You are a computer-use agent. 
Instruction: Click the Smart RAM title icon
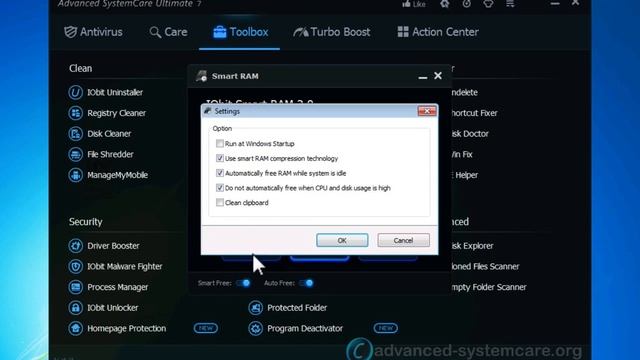201,76
